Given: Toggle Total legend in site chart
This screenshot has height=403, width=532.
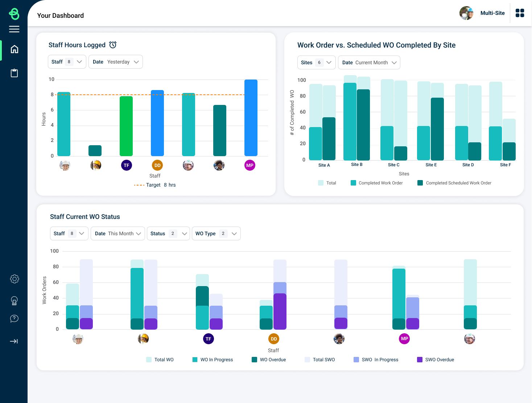Looking at the screenshot, I should click(327, 183).
